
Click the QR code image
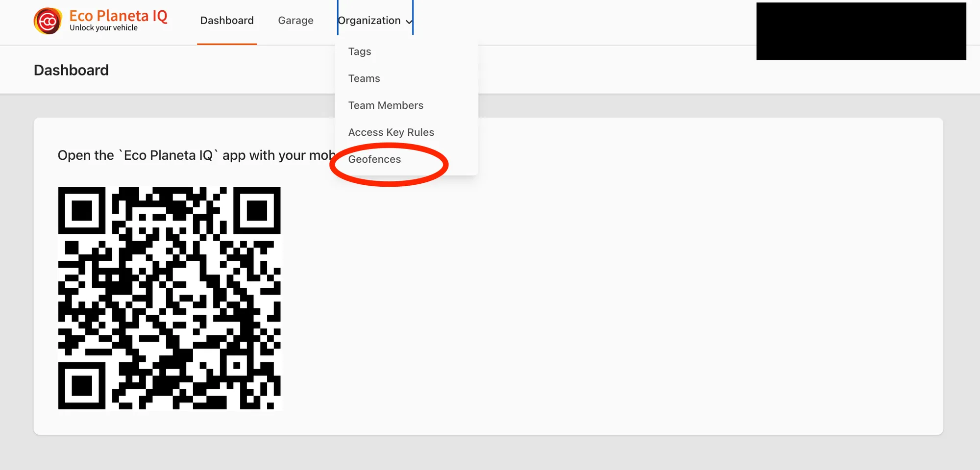pos(170,298)
